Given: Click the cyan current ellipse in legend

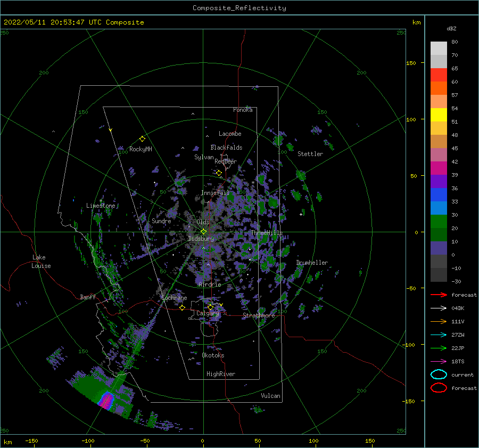Looking at the screenshot, I should click(439, 374).
